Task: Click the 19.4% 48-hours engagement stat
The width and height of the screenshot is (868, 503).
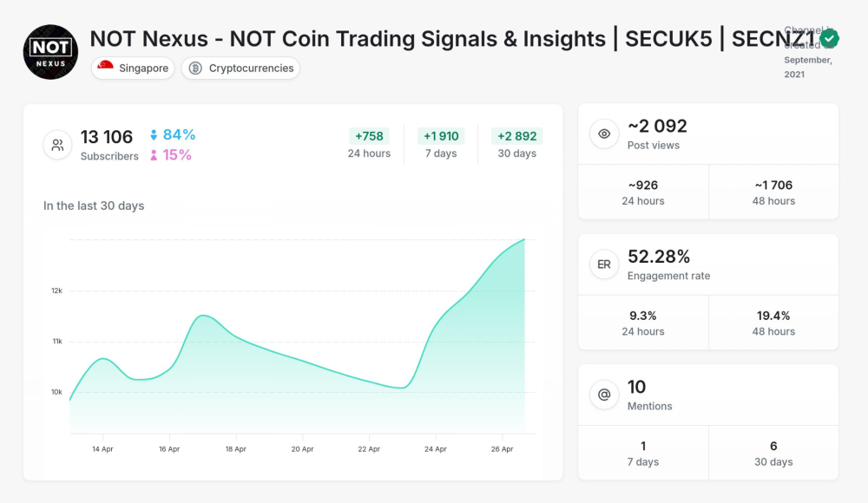Action: [x=773, y=322]
